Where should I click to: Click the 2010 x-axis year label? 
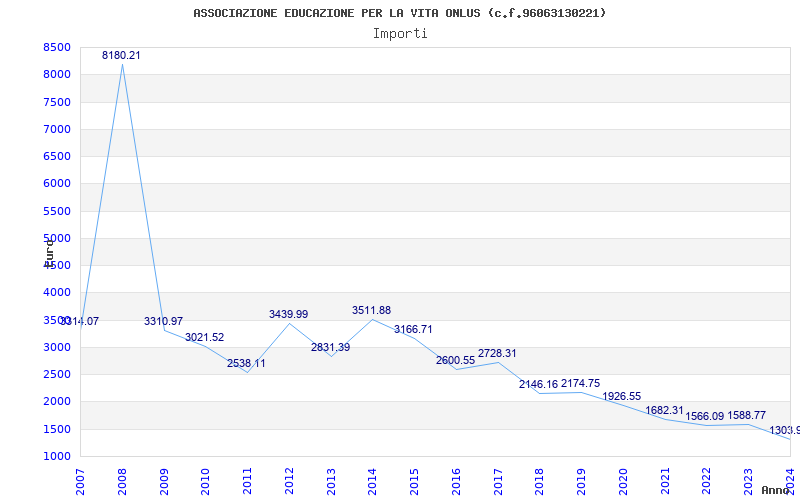(205, 482)
